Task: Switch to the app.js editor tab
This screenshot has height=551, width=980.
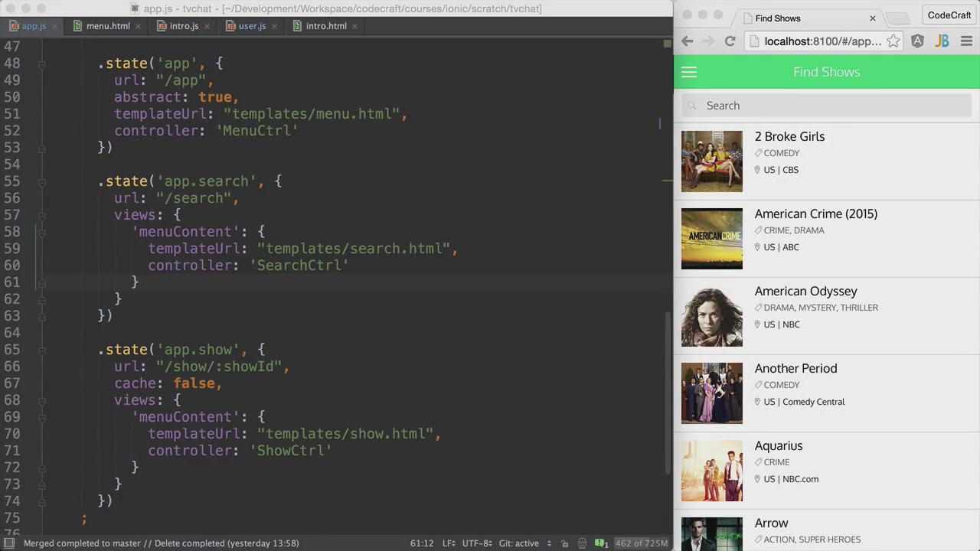Action: coord(33,26)
